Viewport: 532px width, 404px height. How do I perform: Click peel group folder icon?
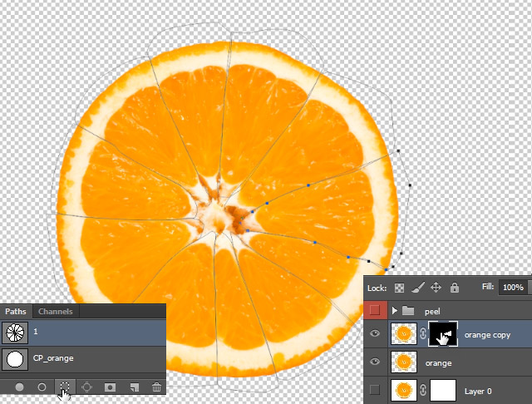pos(408,310)
